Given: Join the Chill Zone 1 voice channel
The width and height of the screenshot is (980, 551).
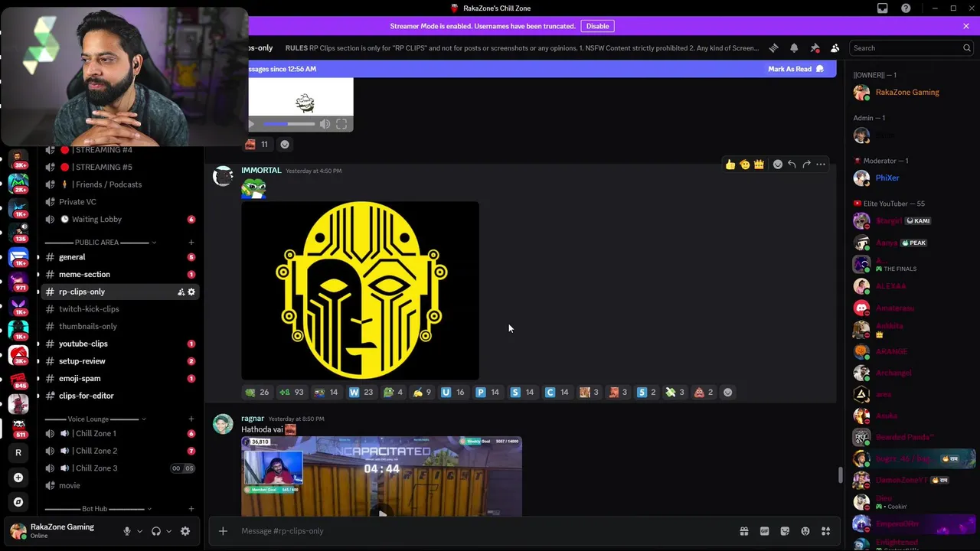Looking at the screenshot, I should 120,434.
